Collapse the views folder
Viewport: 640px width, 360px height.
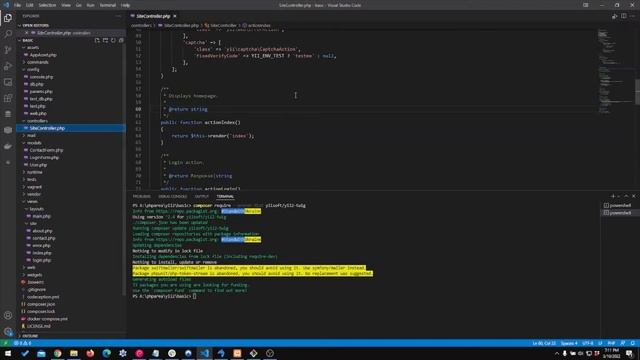pos(31,202)
